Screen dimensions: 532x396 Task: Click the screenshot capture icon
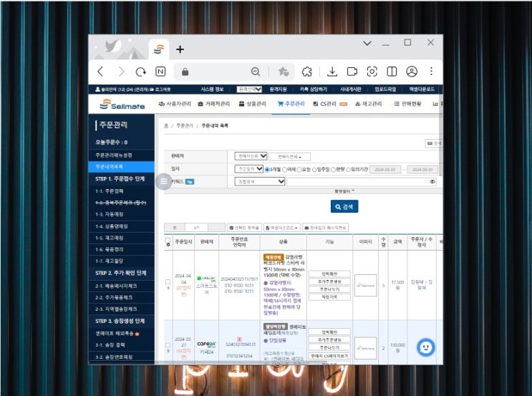372,72
